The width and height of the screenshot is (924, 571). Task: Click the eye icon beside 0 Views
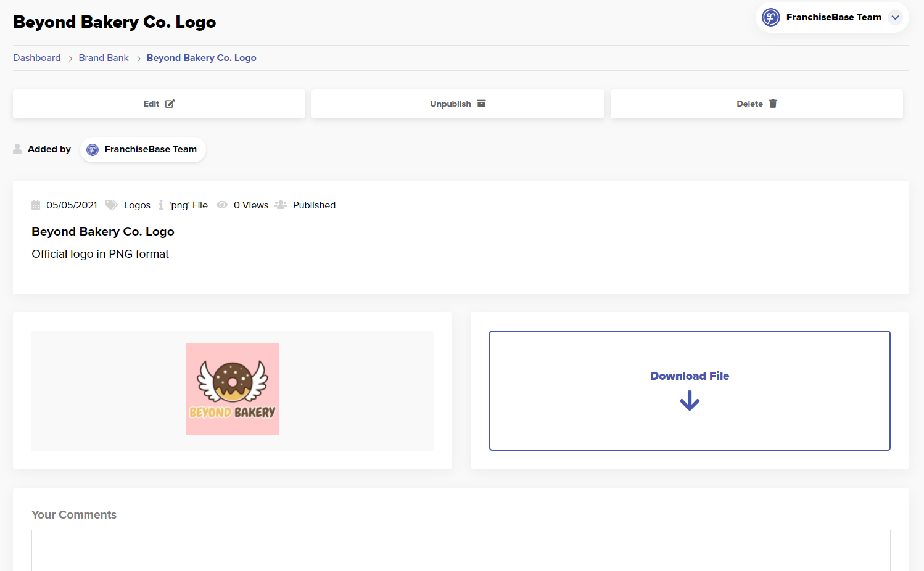(x=222, y=205)
